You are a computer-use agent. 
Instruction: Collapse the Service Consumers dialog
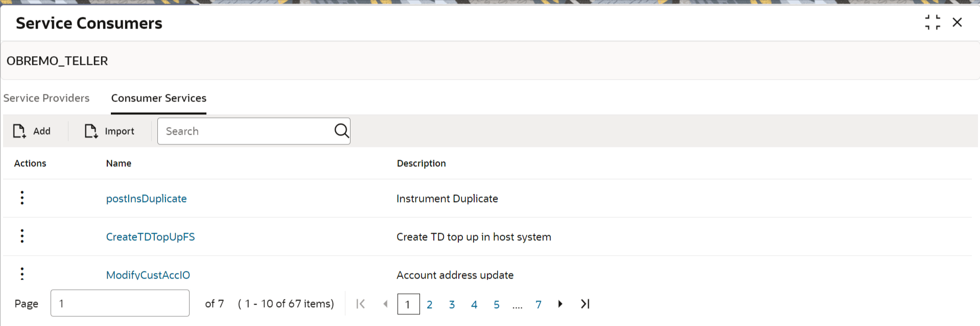pyautogui.click(x=932, y=22)
